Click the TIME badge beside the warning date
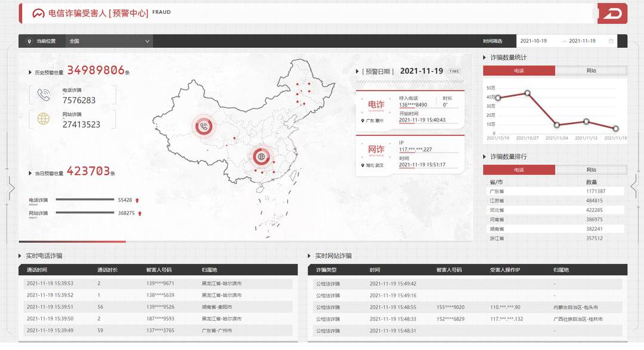 [454, 71]
